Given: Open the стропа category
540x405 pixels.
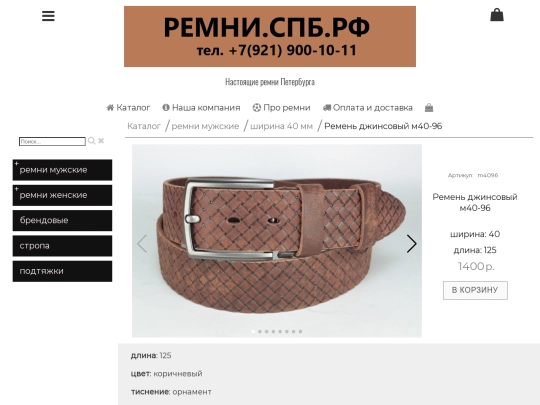Looking at the screenshot, I should tap(62, 246).
